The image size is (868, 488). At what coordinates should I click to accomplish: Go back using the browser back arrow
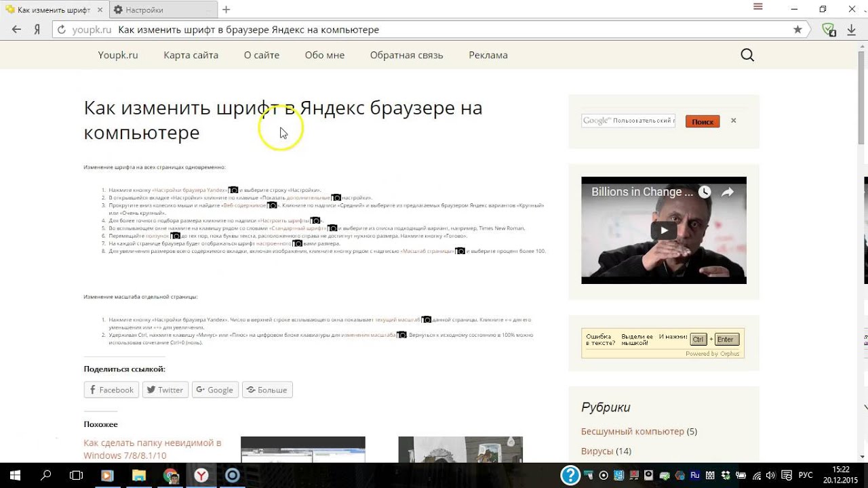[17, 30]
